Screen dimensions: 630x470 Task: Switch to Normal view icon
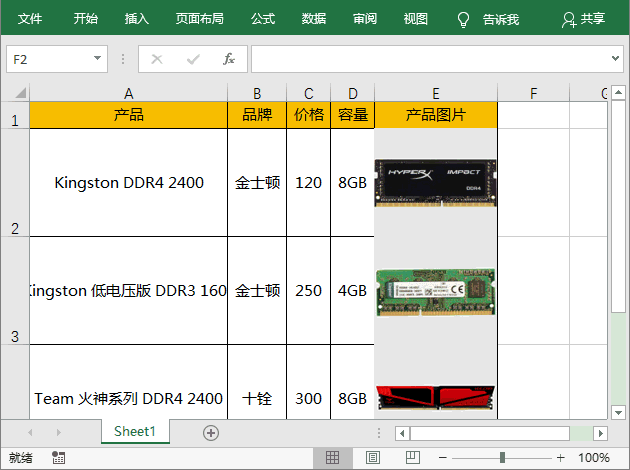coord(332,458)
